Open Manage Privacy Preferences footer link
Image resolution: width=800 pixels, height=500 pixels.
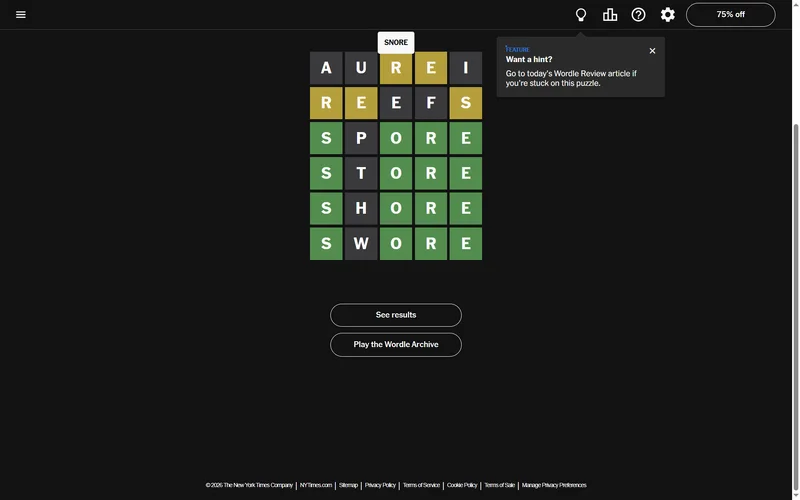pyautogui.click(x=554, y=485)
